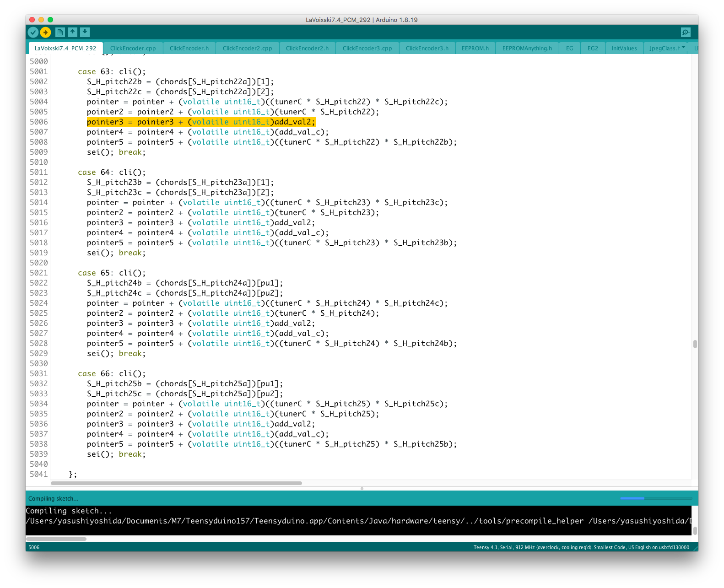This screenshot has width=724, height=588.
Task: Click the 'case 66: cli();' line
Action: tap(112, 373)
